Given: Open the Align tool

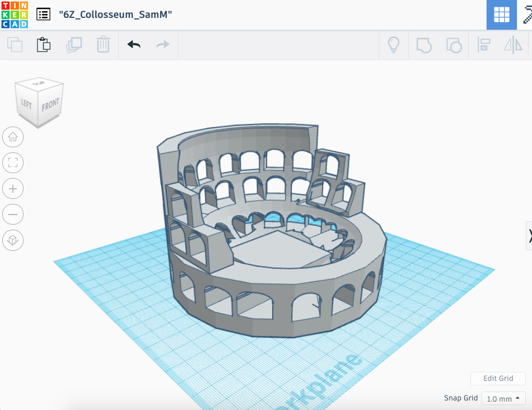Looking at the screenshot, I should (483, 45).
